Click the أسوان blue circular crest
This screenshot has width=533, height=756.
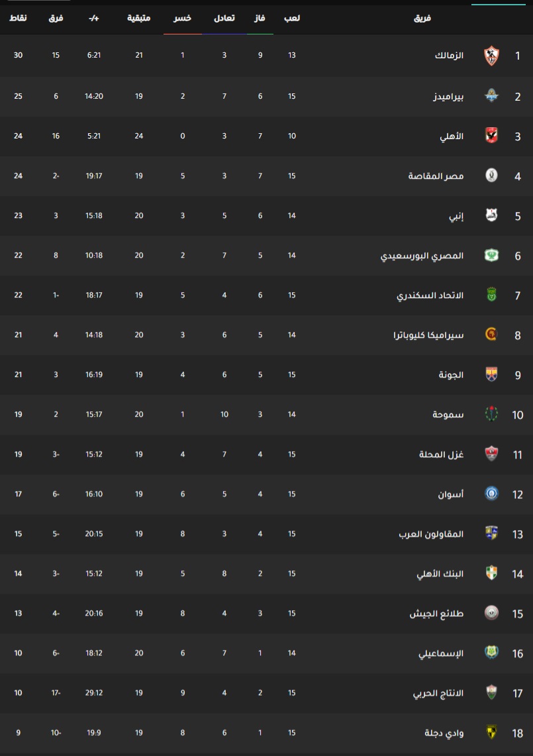(x=491, y=494)
